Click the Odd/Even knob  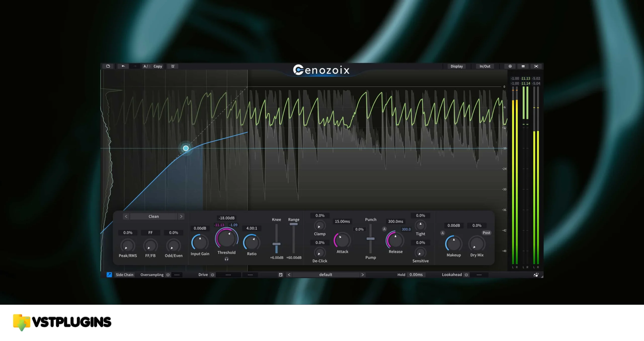click(173, 246)
